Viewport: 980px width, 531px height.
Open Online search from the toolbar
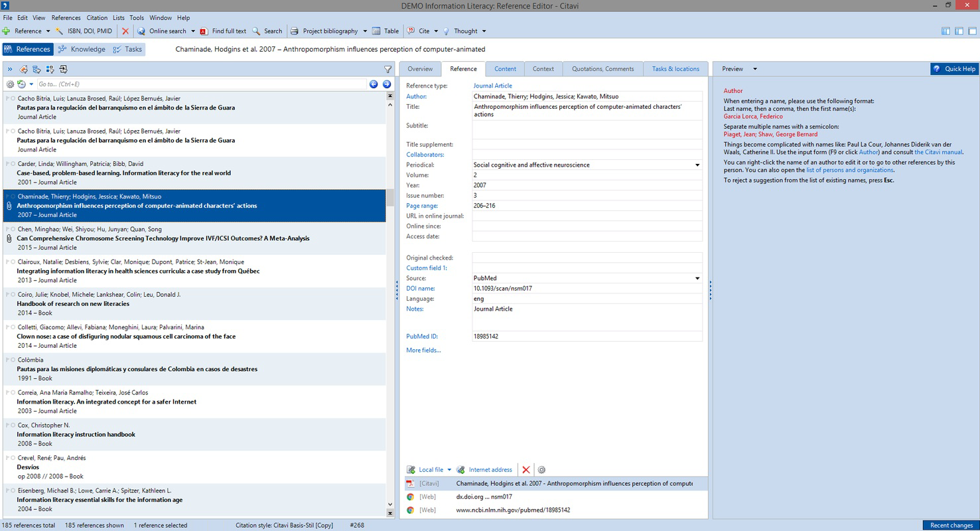tap(162, 31)
